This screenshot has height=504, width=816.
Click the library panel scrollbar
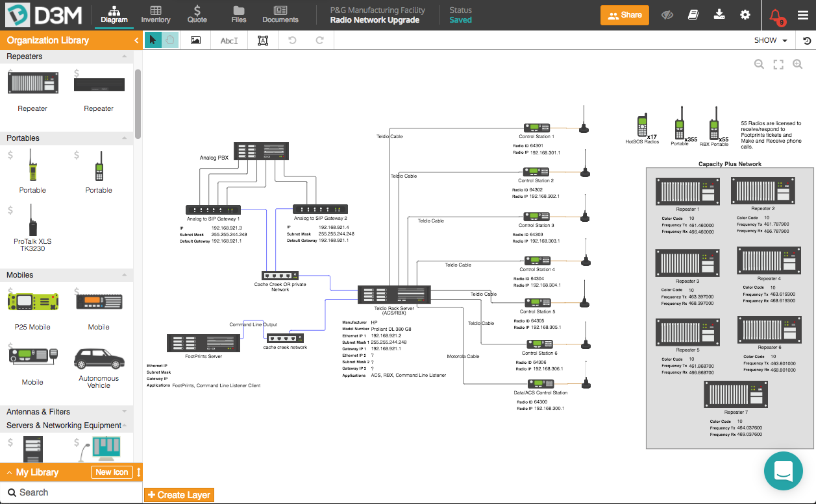pos(138,102)
